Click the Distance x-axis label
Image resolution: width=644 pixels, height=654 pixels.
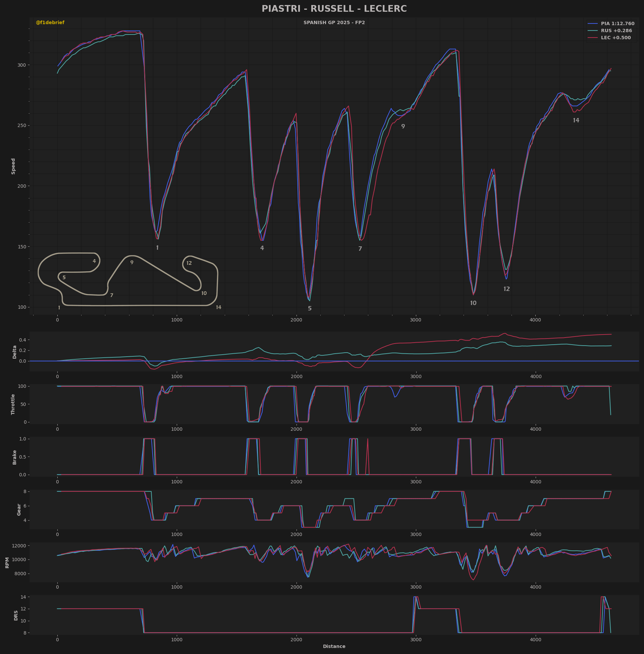coord(334,646)
